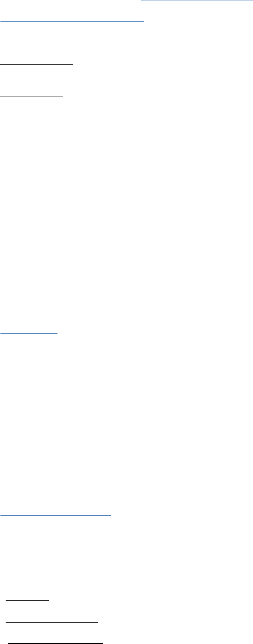Open the blue hyperlink continuation on second line
253x644 pixels.
pyautogui.click(x=72, y=18)
